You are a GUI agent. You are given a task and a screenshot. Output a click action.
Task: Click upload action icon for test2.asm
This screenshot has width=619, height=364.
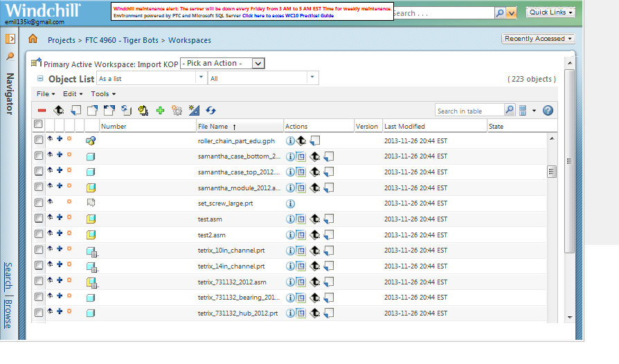314,235
